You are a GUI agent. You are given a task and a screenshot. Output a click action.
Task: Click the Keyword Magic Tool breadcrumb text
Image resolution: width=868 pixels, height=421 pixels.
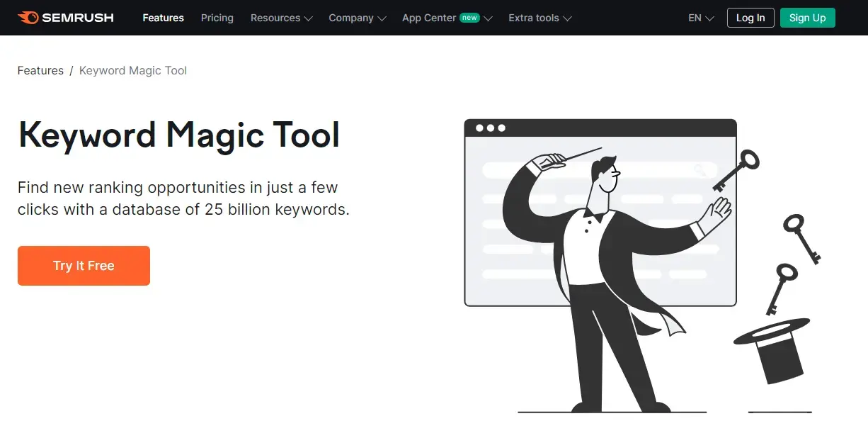coord(132,70)
